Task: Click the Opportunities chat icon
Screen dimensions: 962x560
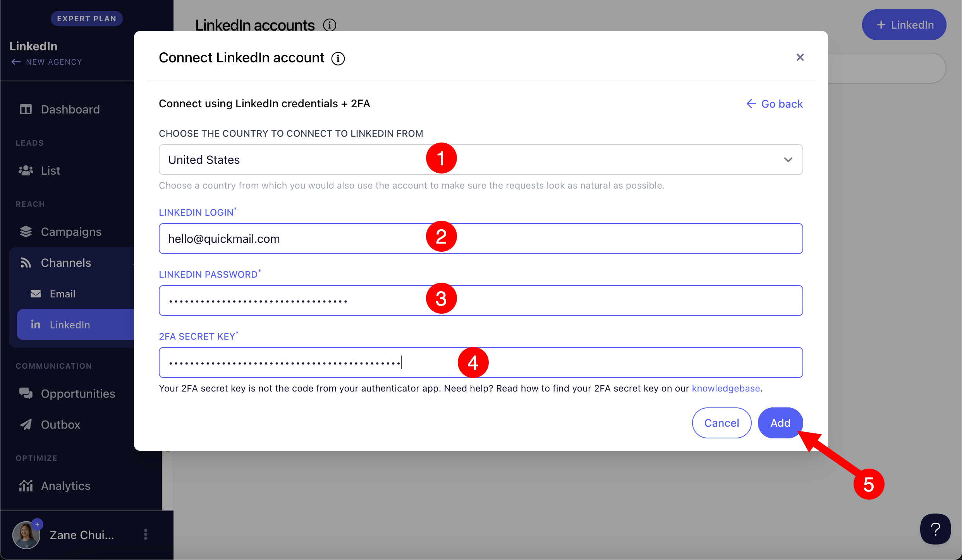Action: pos(26,393)
